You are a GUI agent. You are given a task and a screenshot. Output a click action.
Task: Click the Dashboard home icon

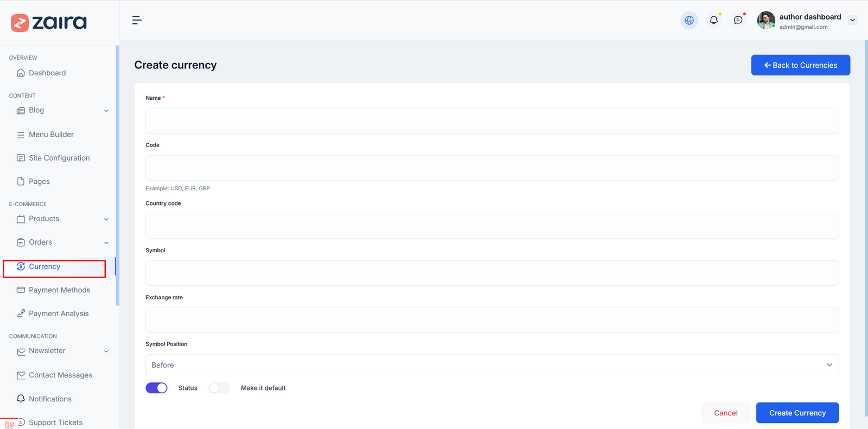click(x=21, y=73)
